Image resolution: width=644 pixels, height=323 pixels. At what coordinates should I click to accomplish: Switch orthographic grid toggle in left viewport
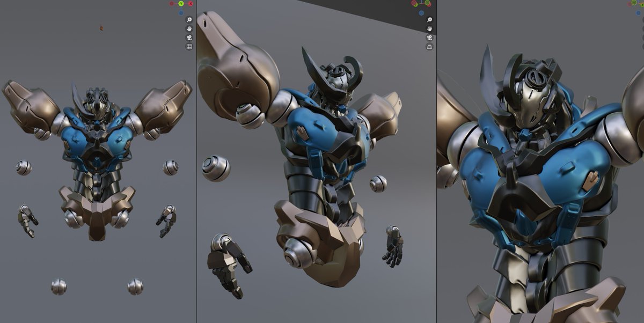(189, 47)
